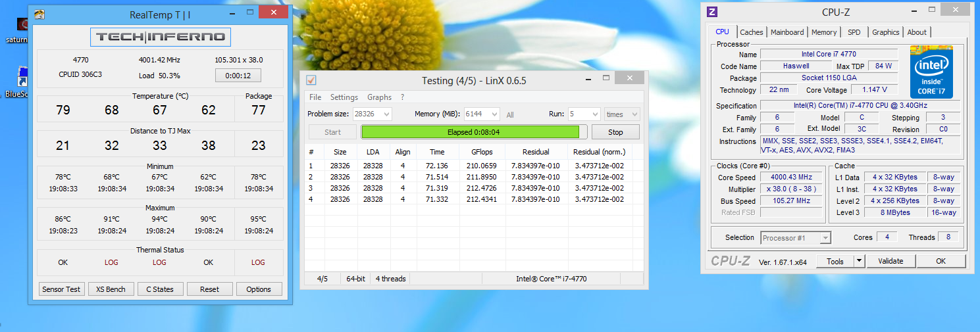Switch to the Caches tab in CPU-Z
This screenshot has height=332, width=980.
[x=752, y=32]
